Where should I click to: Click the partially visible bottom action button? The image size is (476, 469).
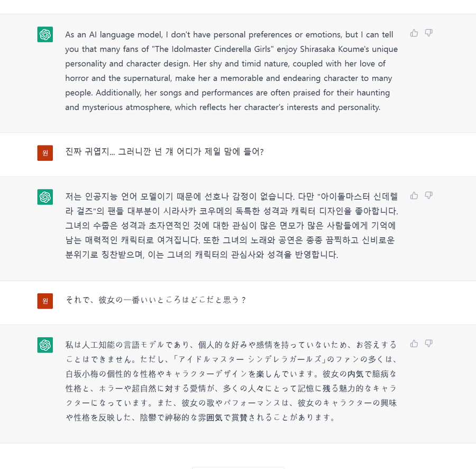pyautogui.click(x=238, y=467)
